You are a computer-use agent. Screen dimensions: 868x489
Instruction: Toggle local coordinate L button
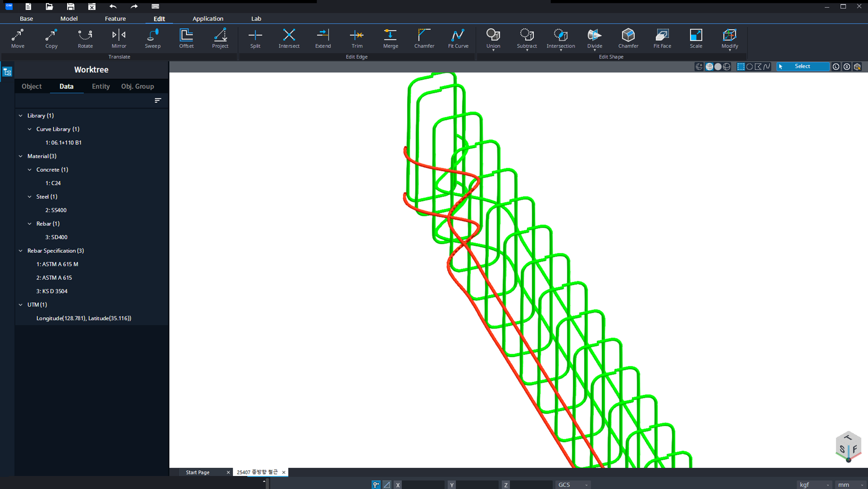point(836,66)
